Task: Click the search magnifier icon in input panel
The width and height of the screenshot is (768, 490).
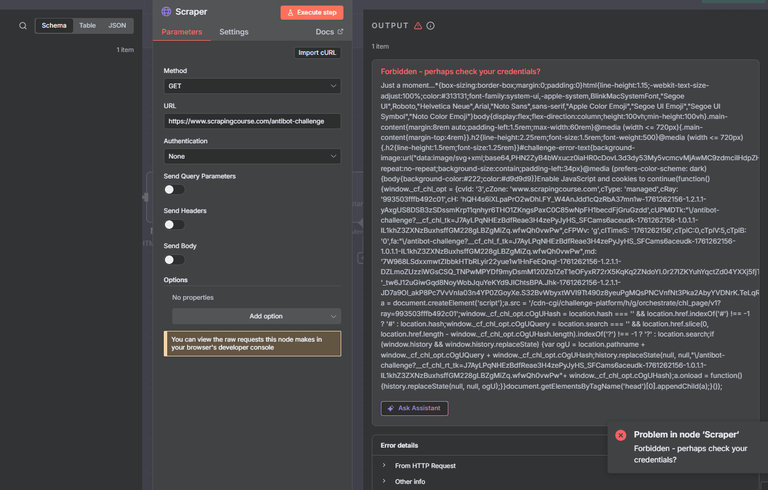Action: 23,26
